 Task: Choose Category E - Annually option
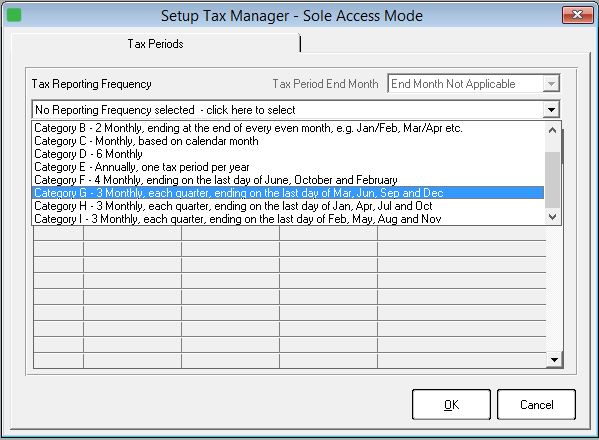288,167
